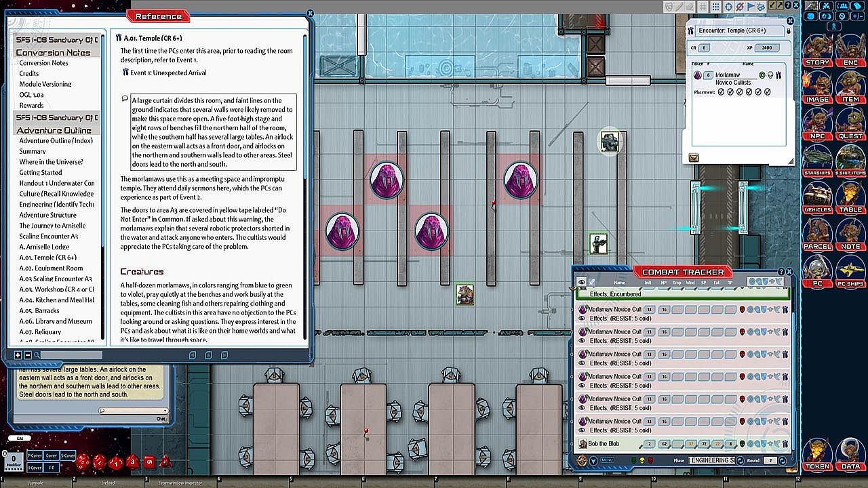Open the ENC encounters list
Viewport: 868px width, 488px height.
point(850,49)
